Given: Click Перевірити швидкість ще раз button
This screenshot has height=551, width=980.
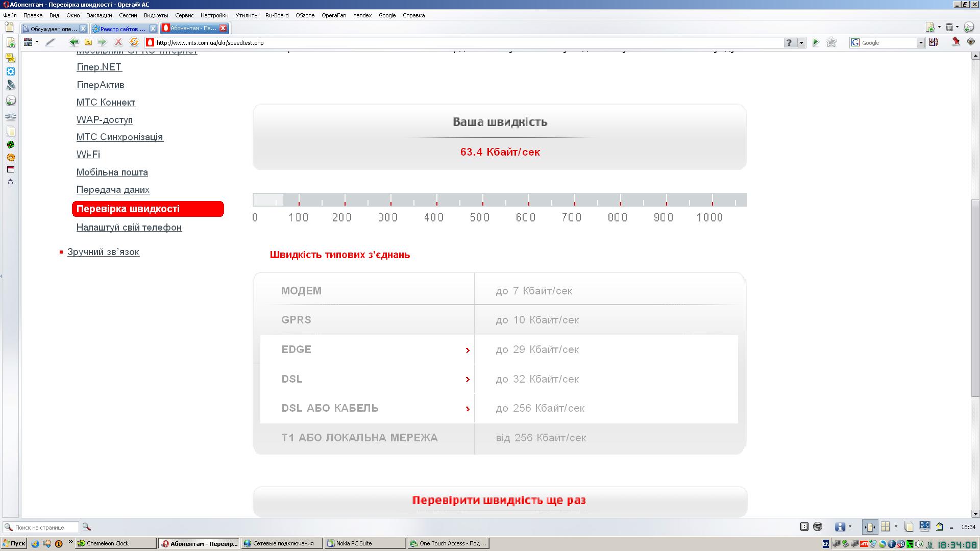Looking at the screenshot, I should tap(499, 500).
